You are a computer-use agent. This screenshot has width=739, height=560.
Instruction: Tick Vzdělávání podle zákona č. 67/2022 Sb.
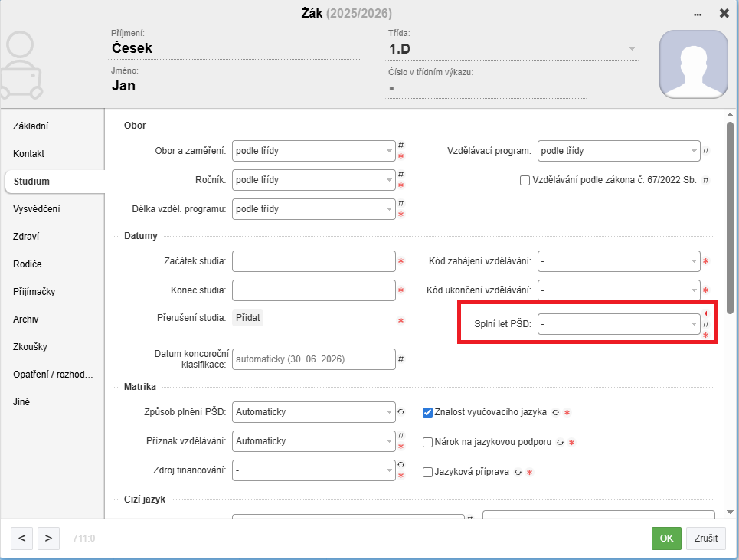tap(525, 180)
